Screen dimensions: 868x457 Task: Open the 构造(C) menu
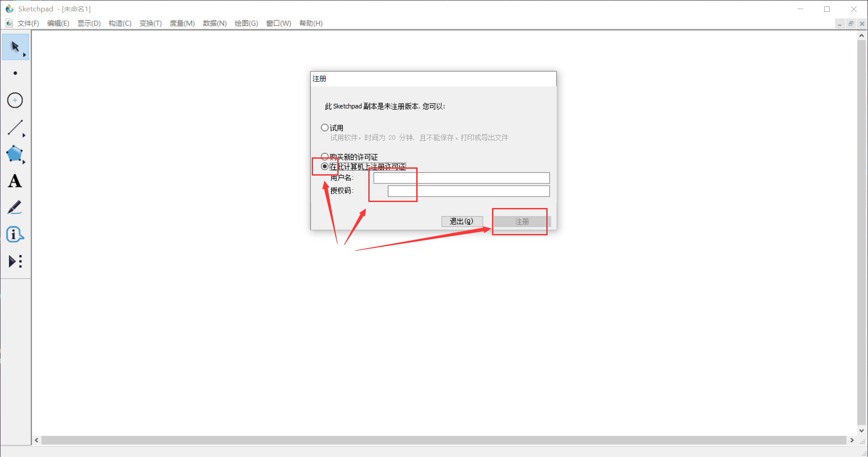(120, 23)
